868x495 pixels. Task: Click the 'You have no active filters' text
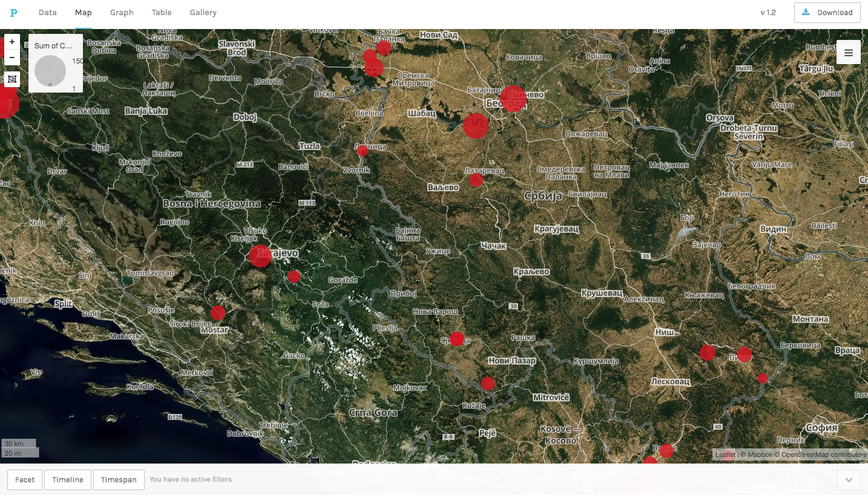pyautogui.click(x=191, y=479)
